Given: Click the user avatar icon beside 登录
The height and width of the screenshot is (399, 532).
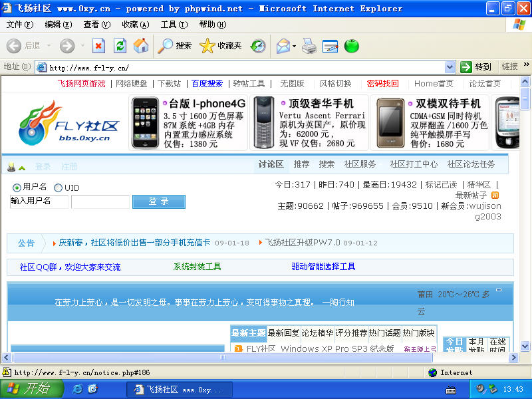Looking at the screenshot, I should (11, 167).
